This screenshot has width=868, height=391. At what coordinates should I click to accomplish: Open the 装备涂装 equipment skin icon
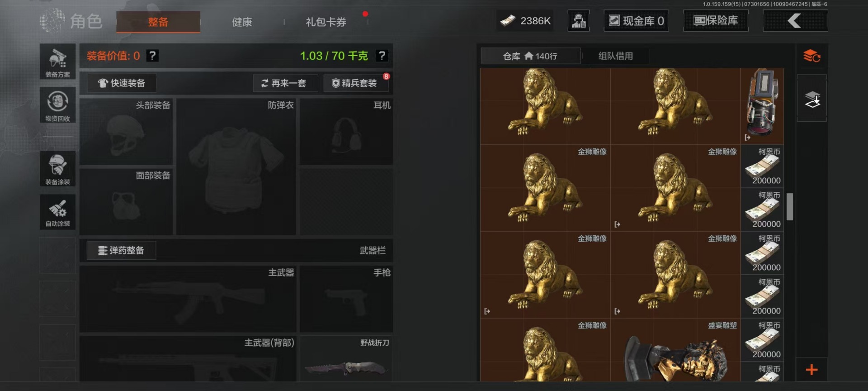tap(58, 168)
